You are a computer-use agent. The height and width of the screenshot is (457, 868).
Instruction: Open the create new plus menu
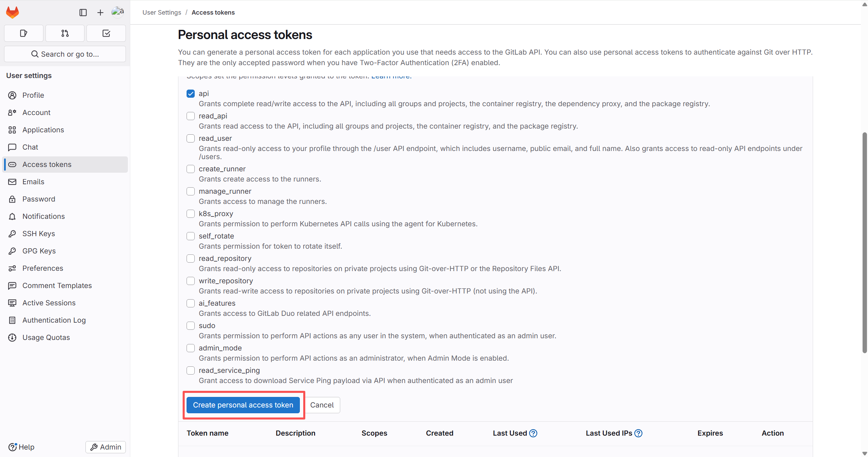(x=100, y=13)
